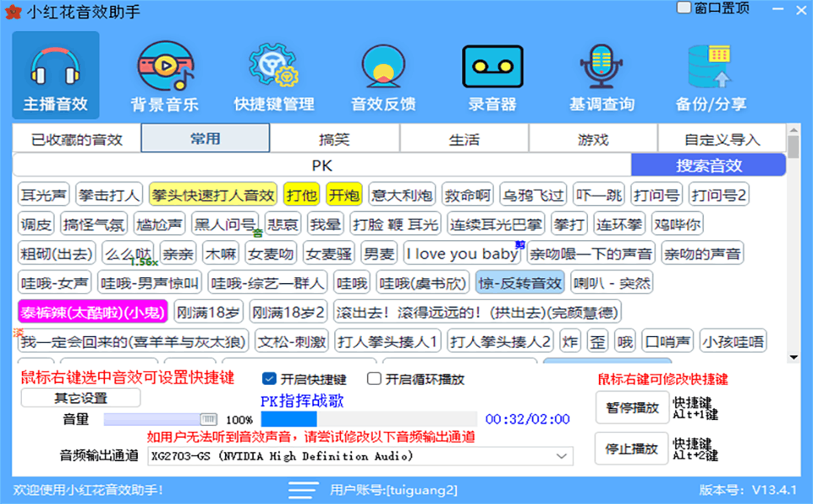Image resolution: width=813 pixels, height=504 pixels.
Task: Play 哇哦-男声惊叫 effect
Action: click(149, 283)
